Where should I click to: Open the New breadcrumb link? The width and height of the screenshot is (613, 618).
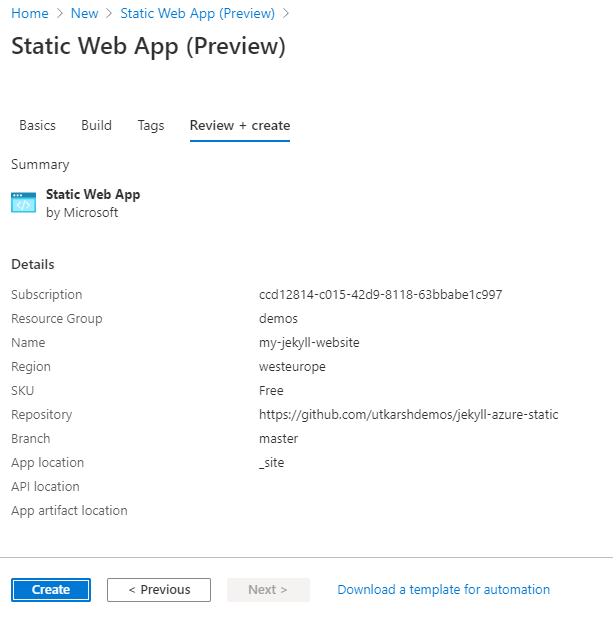pos(85,14)
